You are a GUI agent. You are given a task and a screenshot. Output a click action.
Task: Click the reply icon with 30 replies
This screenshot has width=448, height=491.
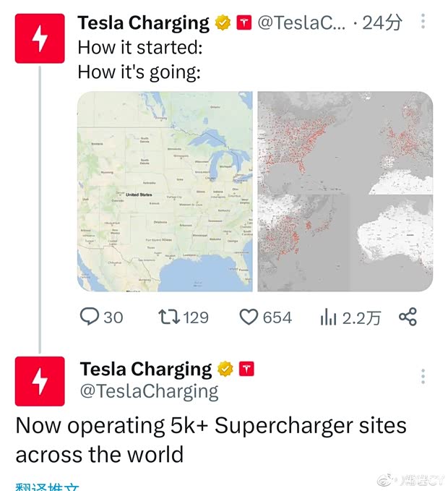point(89,317)
